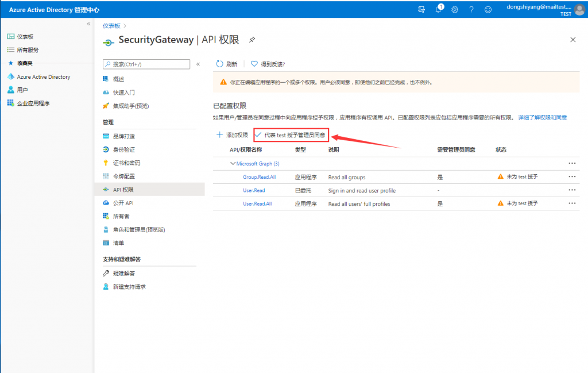This screenshot has height=373, width=588.
Task: Open the help question mark icon
Action: coord(471,10)
